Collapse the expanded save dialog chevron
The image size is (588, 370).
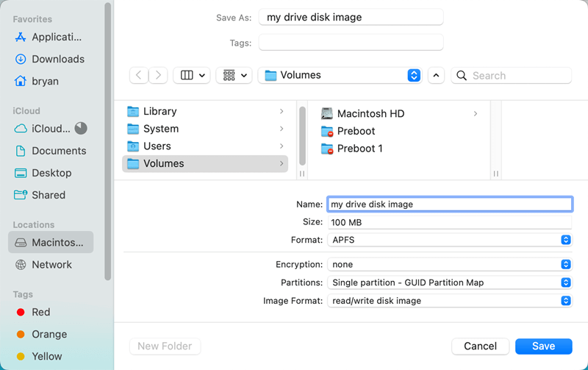coord(437,75)
